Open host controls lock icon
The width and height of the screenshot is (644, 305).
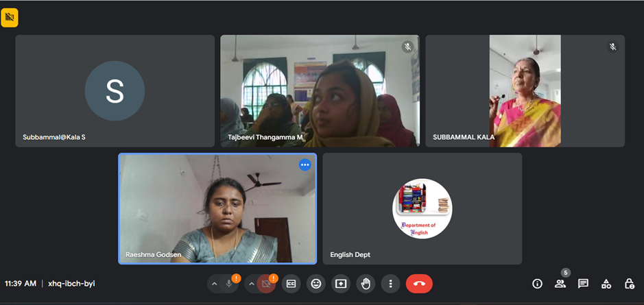tap(629, 284)
